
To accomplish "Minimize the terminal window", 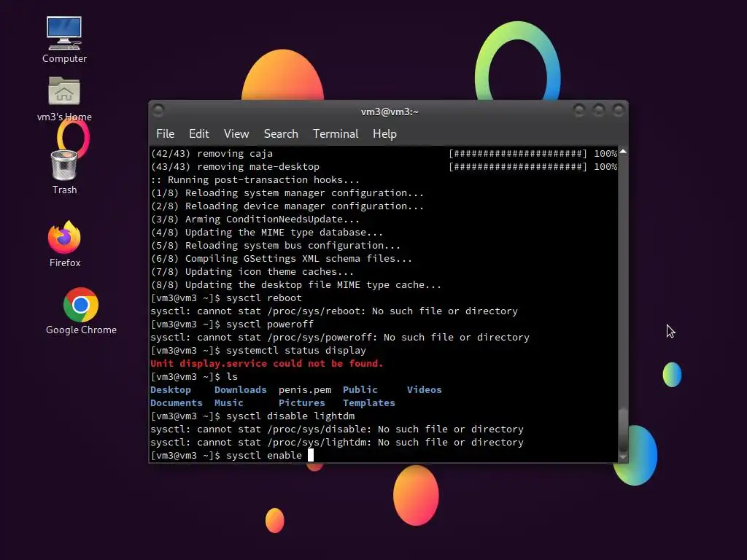I will point(579,111).
